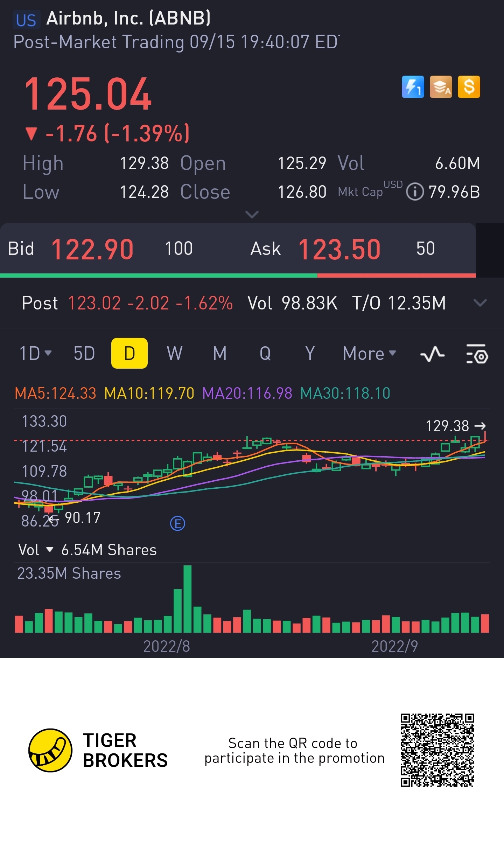
Task: Tap the MA10:119.70 indicator label
Action: point(149,393)
